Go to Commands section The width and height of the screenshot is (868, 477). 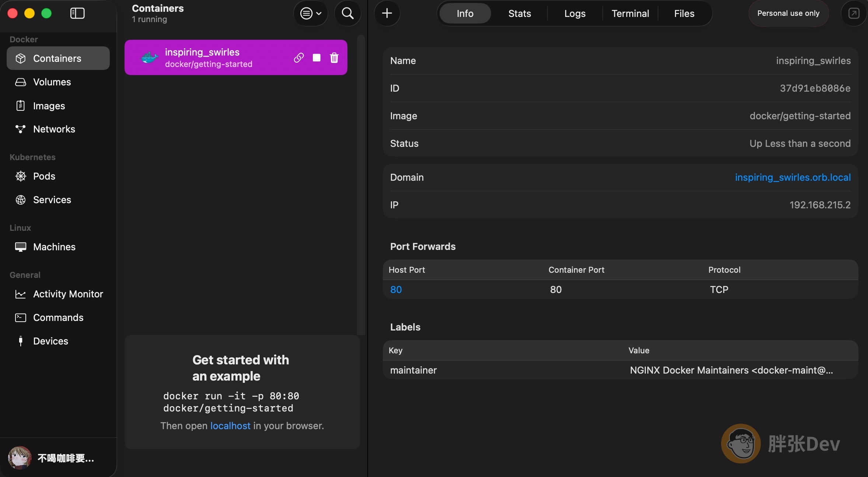click(58, 317)
